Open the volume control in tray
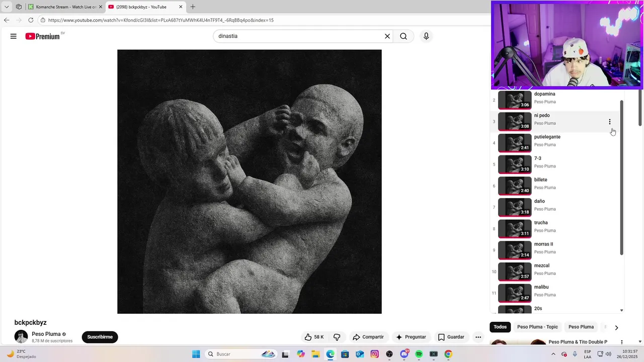The height and width of the screenshot is (362, 644). (609, 354)
